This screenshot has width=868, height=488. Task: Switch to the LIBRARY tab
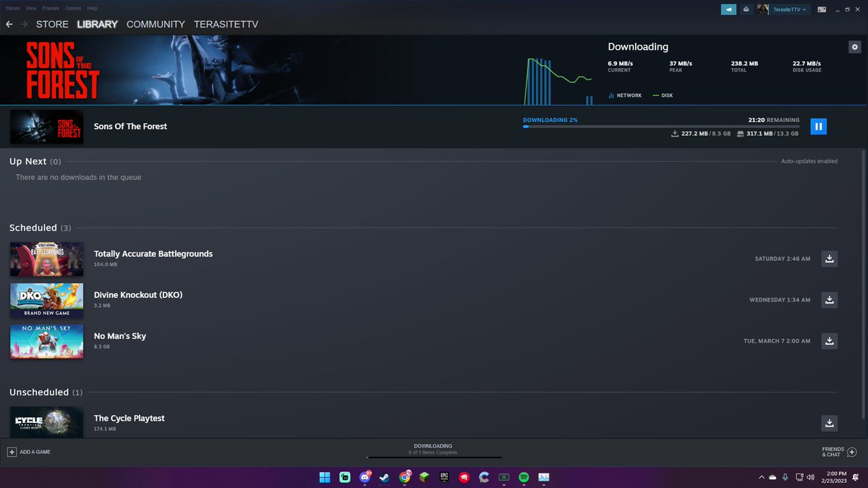click(x=97, y=24)
